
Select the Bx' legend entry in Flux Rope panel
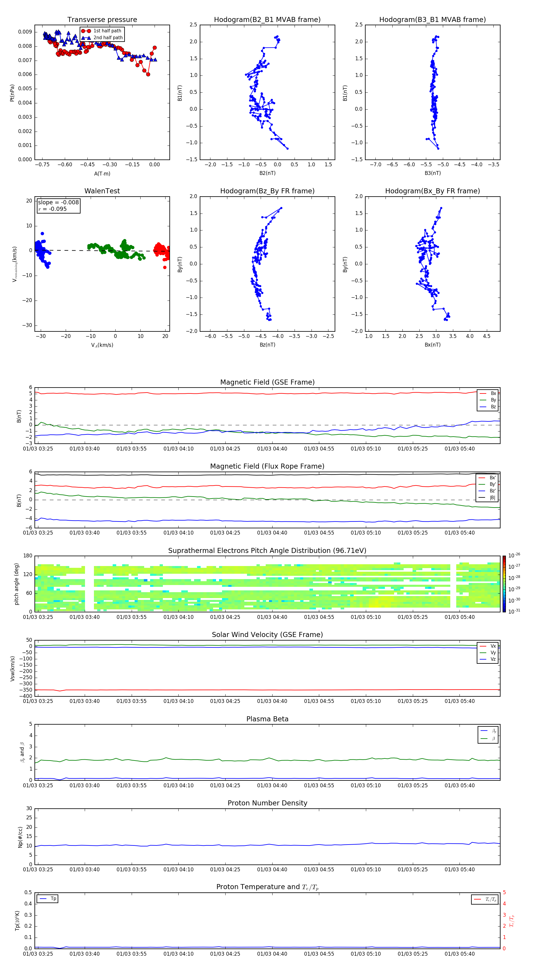click(x=487, y=478)
